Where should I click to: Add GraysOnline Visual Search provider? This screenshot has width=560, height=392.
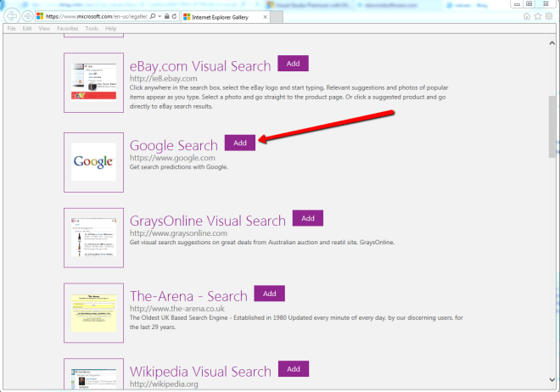point(308,218)
